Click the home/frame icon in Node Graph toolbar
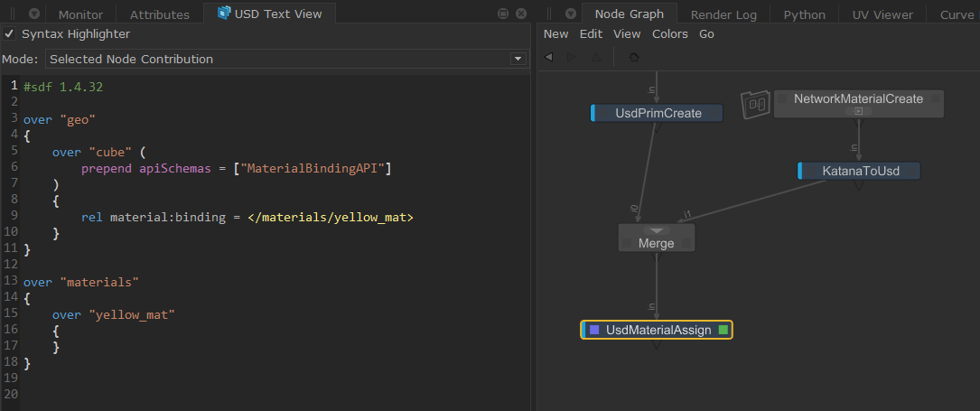This screenshot has width=980, height=411. [634, 57]
